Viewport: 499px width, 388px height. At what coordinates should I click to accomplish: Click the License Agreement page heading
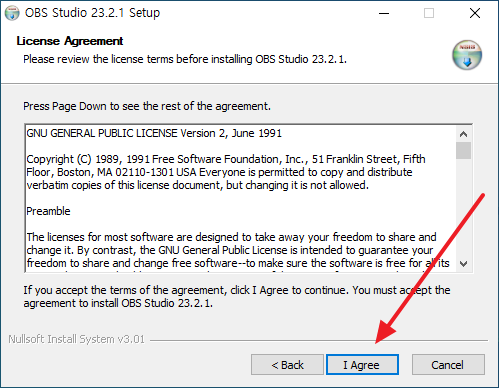click(70, 41)
